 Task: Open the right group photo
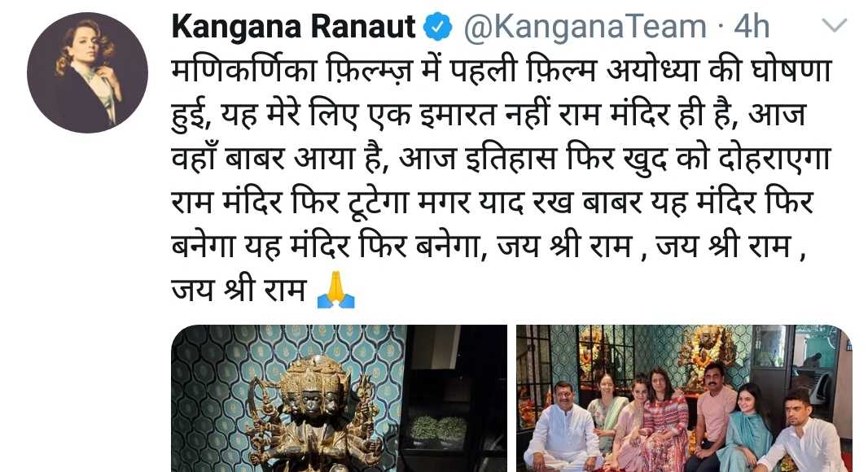(684, 399)
